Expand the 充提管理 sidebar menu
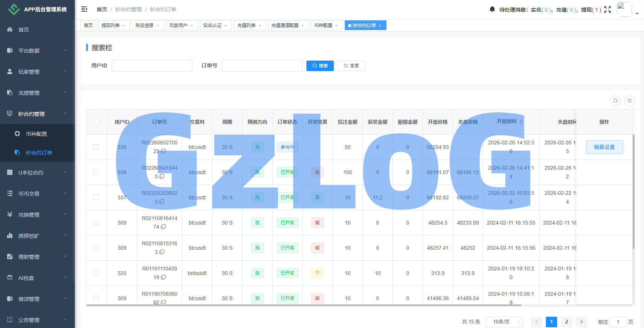Screen dimensions: 644x328 point(37,93)
